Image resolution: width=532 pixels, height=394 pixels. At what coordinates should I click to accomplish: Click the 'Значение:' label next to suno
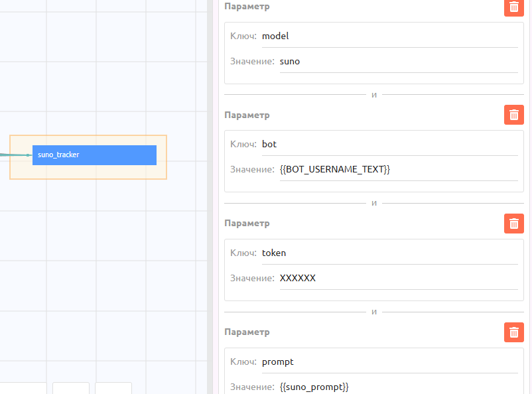(x=252, y=62)
